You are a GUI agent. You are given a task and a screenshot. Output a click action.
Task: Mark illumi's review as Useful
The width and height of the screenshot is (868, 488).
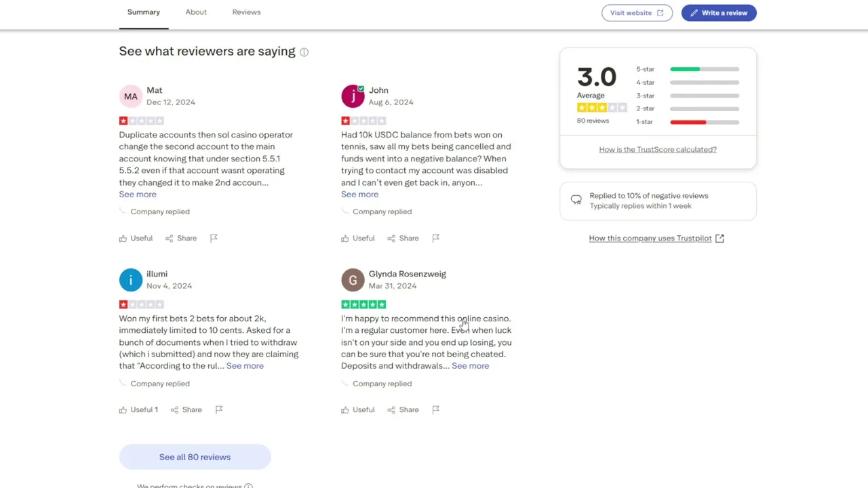pos(138,409)
